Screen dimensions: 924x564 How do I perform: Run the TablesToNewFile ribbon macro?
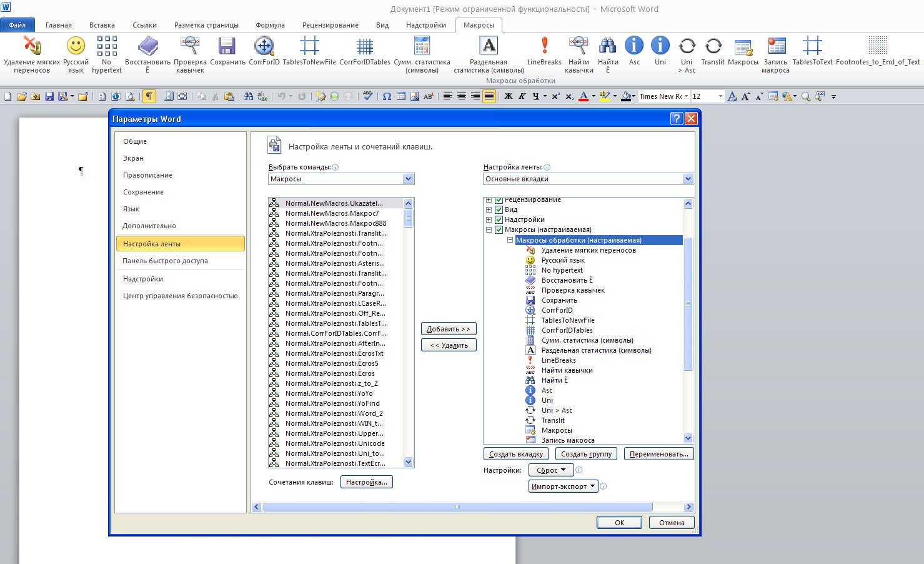[309, 51]
